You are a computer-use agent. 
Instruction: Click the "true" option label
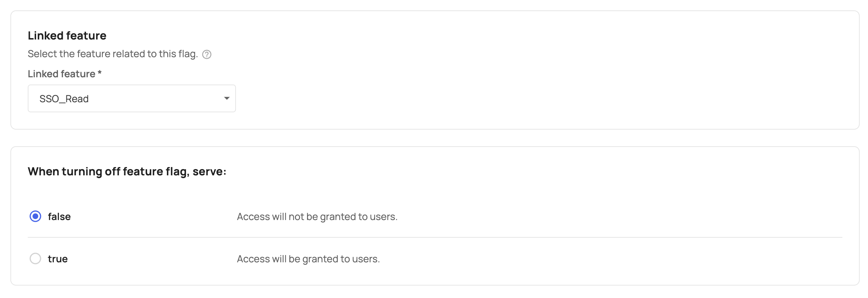[58, 259]
